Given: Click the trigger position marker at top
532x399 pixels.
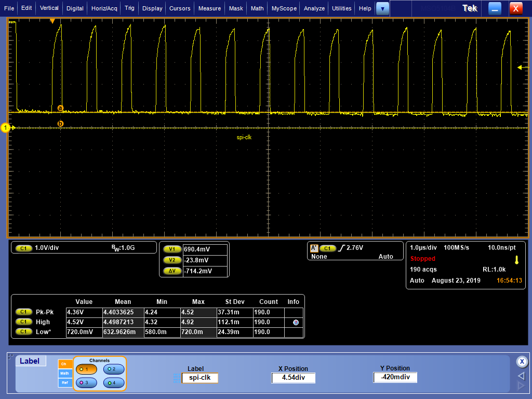Looking at the screenshot, I should pyautogui.click(x=52, y=21).
